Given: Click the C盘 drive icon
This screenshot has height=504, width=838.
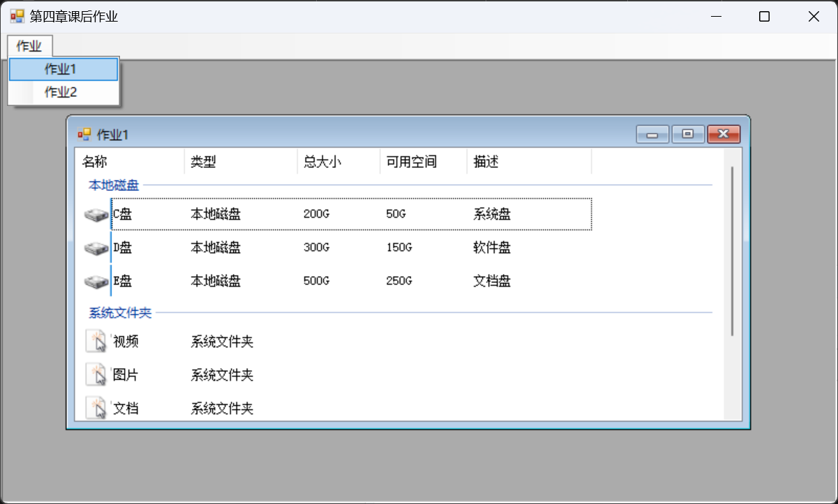Looking at the screenshot, I should (96, 215).
